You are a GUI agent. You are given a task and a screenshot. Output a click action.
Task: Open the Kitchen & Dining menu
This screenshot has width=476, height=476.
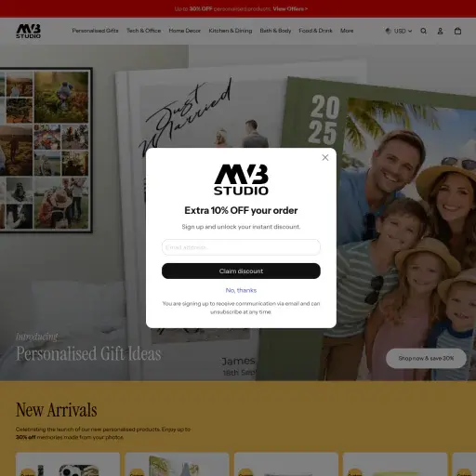(231, 31)
